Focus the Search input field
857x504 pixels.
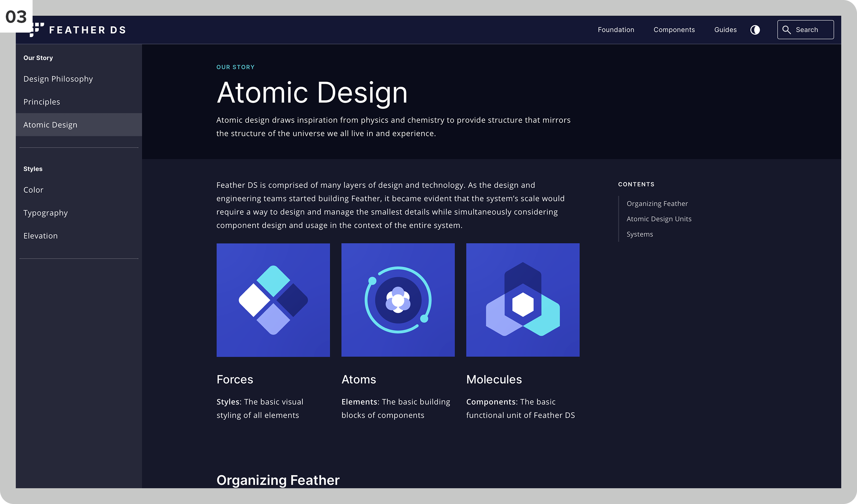(805, 30)
